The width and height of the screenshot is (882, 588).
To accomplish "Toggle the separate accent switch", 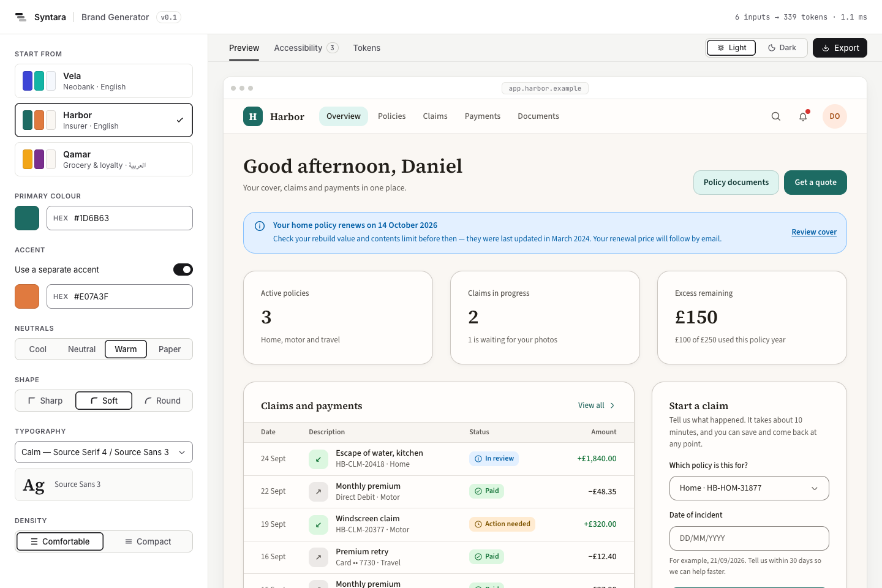I will click(183, 269).
